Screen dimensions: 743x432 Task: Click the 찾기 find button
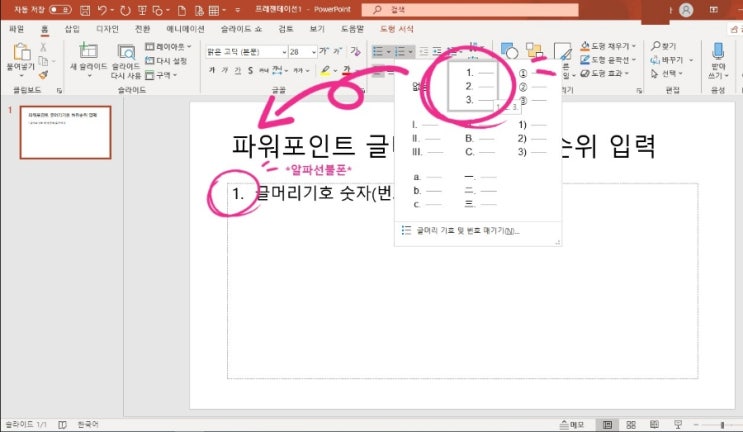click(664, 46)
